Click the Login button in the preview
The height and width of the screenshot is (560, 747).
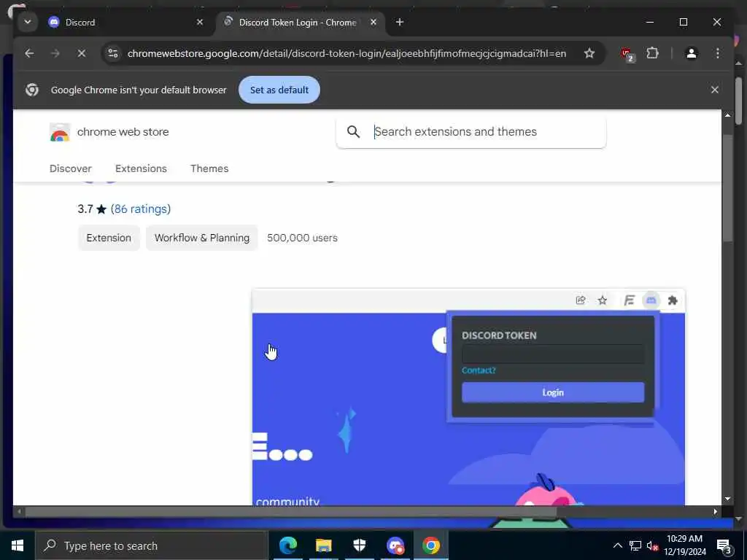(x=553, y=393)
